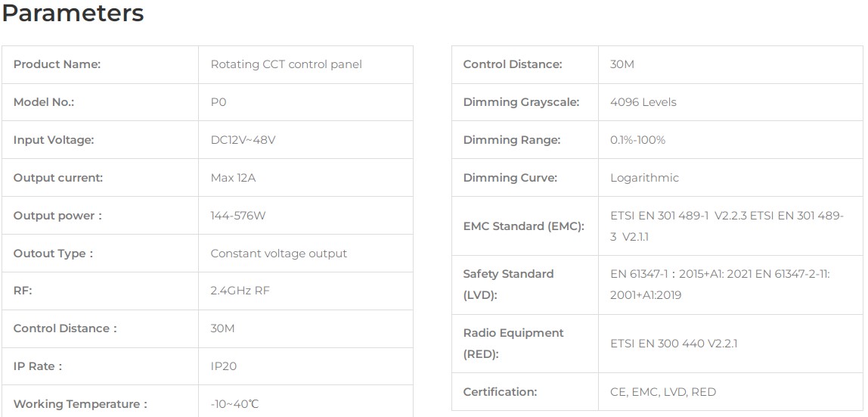Click the 'Rotating CCT control panel' value
The image size is (868, 417).
tap(286, 64)
